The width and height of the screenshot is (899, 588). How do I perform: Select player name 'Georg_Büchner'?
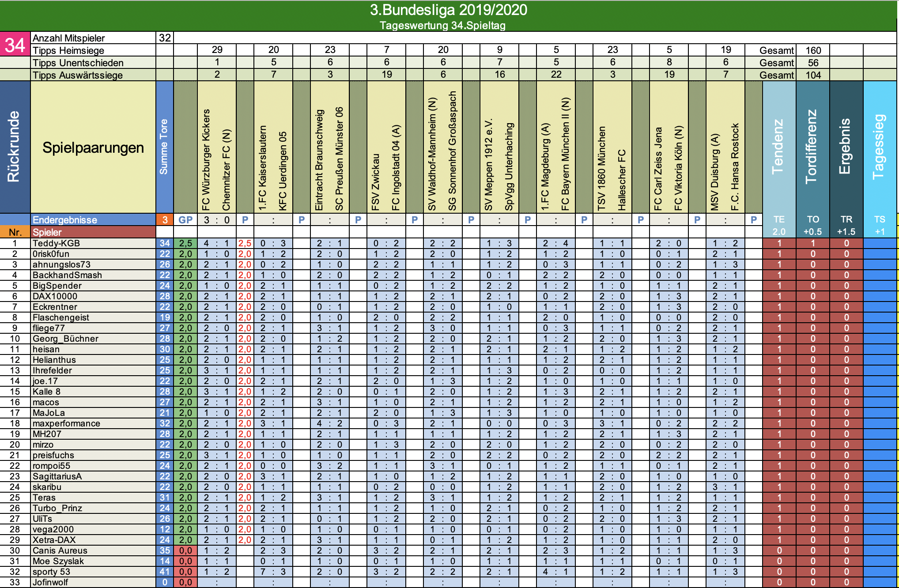tap(65, 339)
